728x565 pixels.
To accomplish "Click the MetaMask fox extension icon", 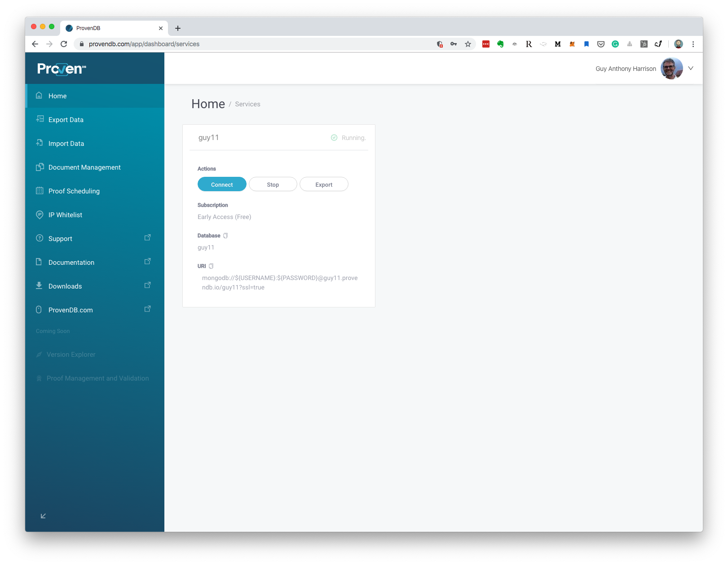I will (572, 44).
